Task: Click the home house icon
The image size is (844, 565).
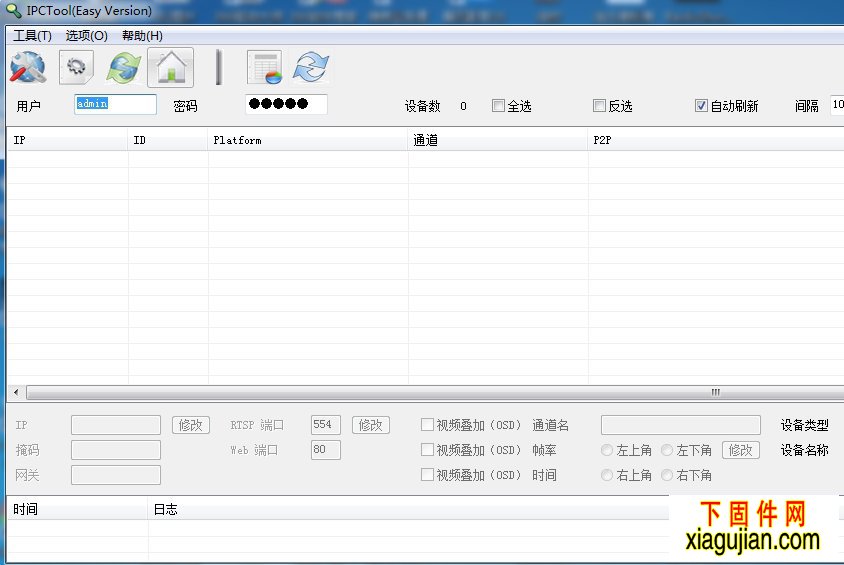Action: (x=171, y=68)
